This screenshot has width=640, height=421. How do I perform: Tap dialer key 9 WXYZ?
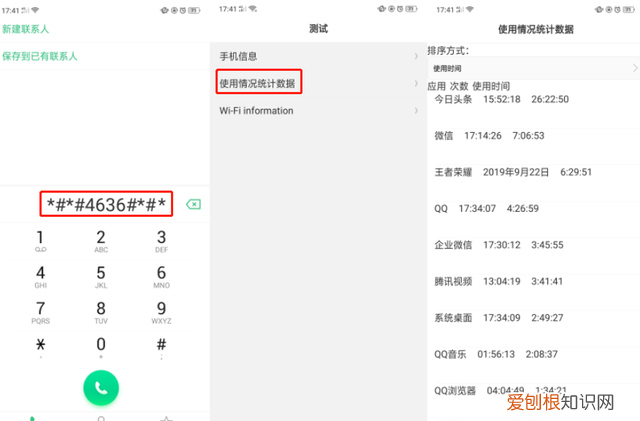pyautogui.click(x=161, y=312)
